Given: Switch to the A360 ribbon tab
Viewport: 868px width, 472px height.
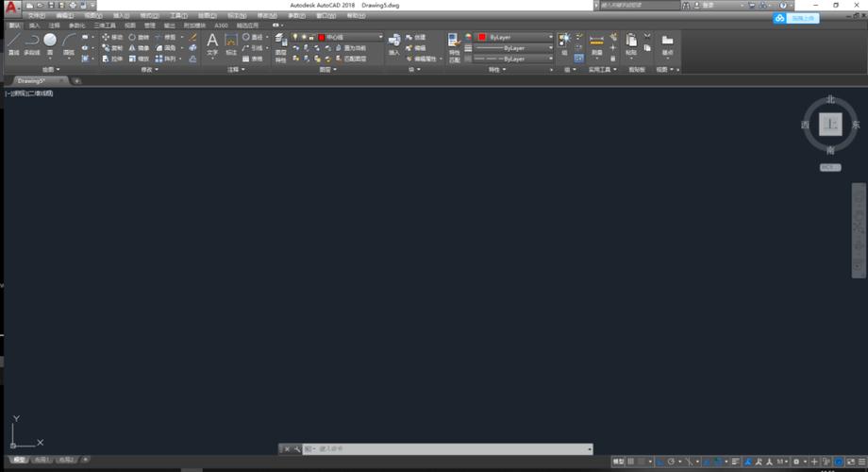Looking at the screenshot, I should (x=221, y=25).
